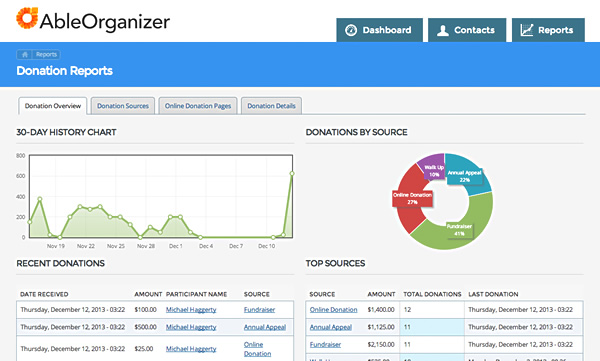Screen dimensions: 600x361
Task: Click the Dashboard gauge icon
Action: (x=351, y=30)
